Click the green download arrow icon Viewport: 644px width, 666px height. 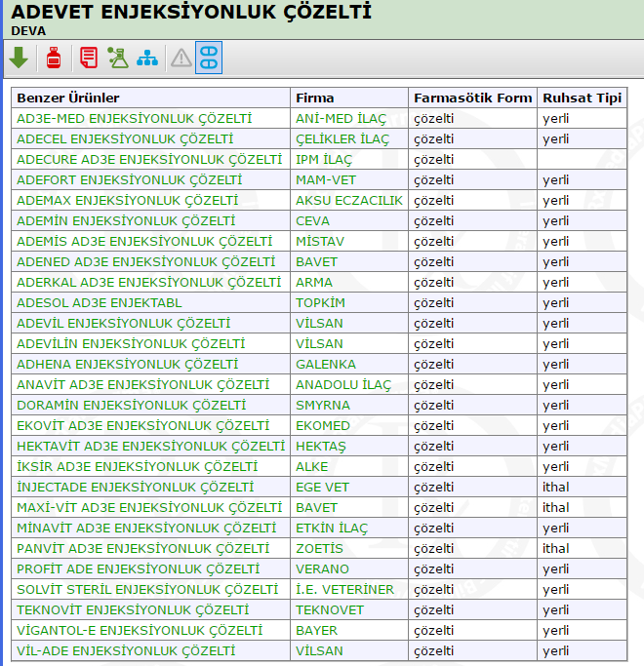coord(19,59)
